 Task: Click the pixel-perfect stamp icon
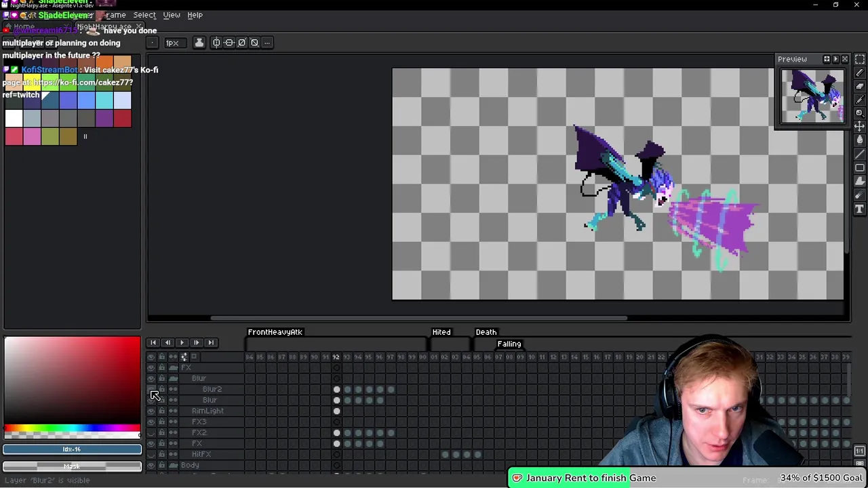coord(199,43)
